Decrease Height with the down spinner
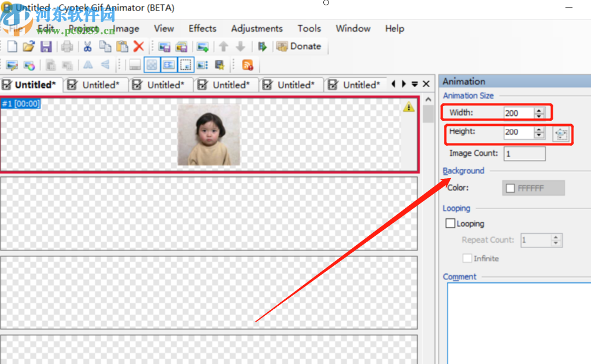 539,135
